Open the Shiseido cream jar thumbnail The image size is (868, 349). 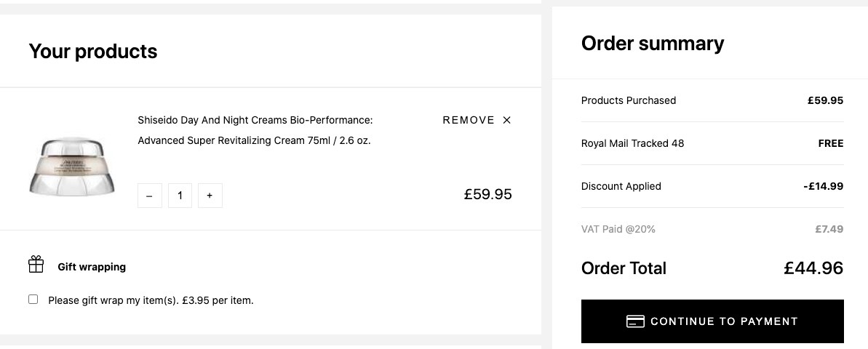point(72,165)
